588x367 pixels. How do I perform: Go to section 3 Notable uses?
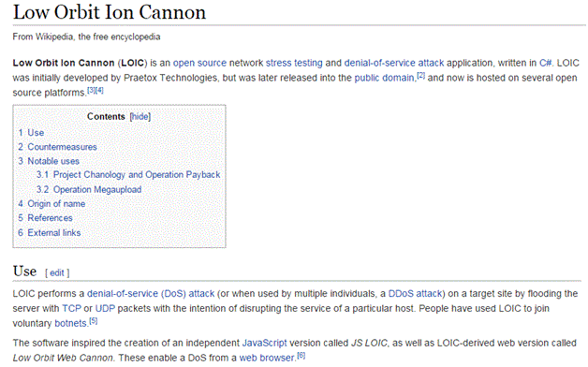[49, 161]
